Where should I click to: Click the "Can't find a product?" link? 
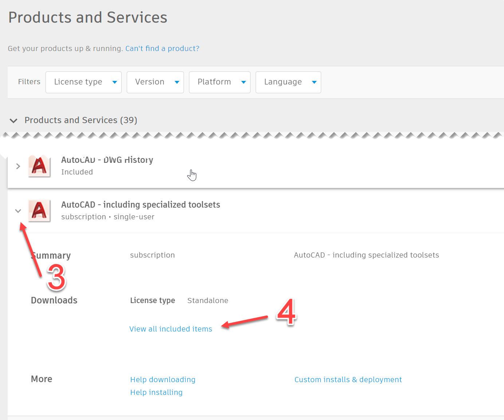coord(162,48)
